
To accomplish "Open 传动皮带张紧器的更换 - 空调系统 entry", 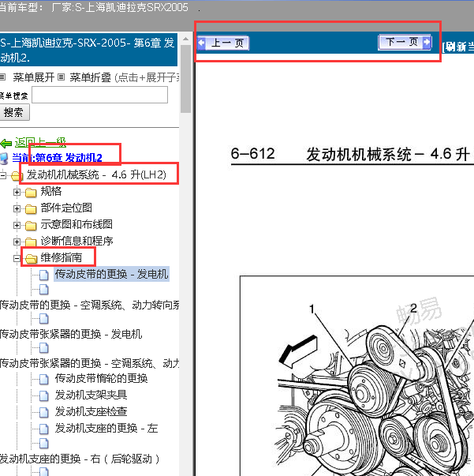I will coord(89,363).
